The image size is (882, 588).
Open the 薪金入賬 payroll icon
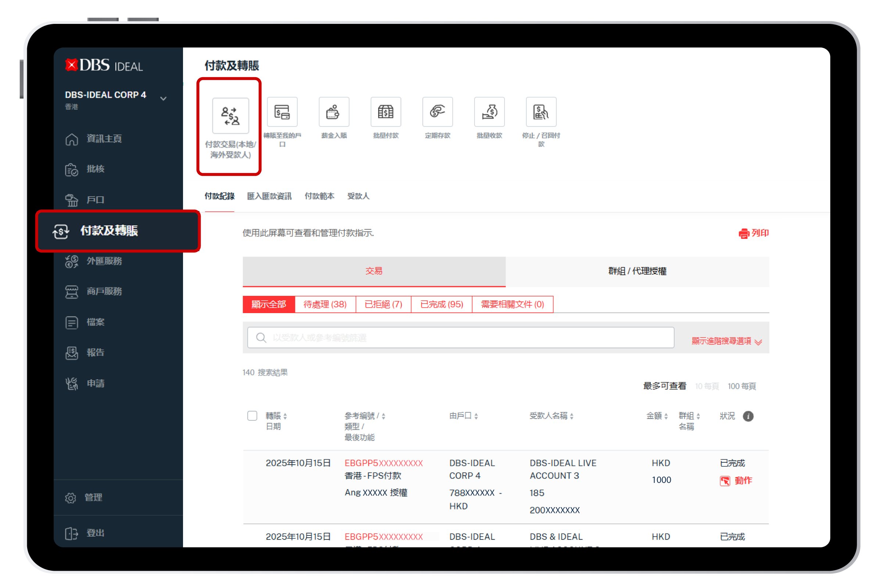coord(334,112)
